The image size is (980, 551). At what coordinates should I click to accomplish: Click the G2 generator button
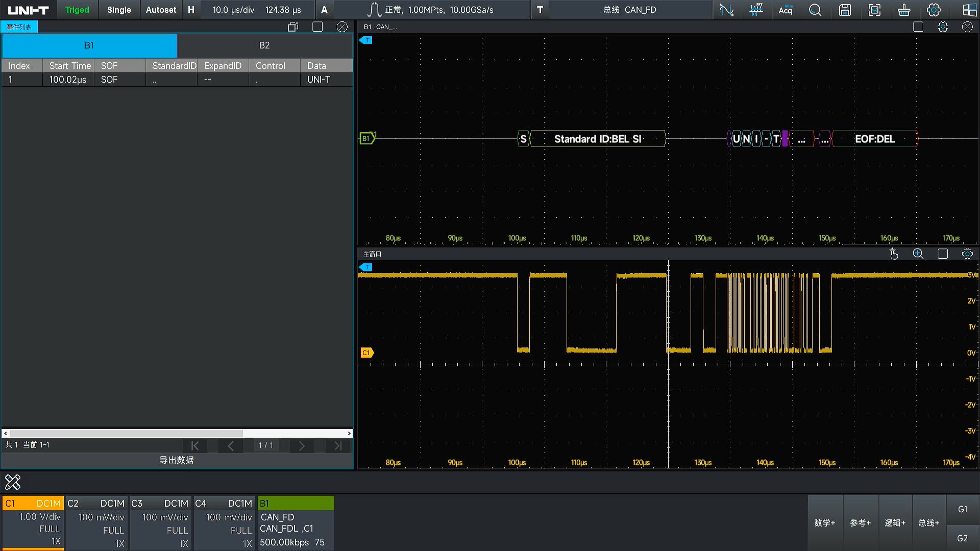coord(963,538)
